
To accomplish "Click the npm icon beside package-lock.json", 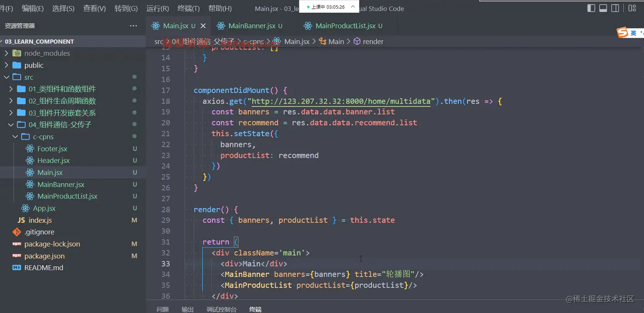I will (x=17, y=244).
